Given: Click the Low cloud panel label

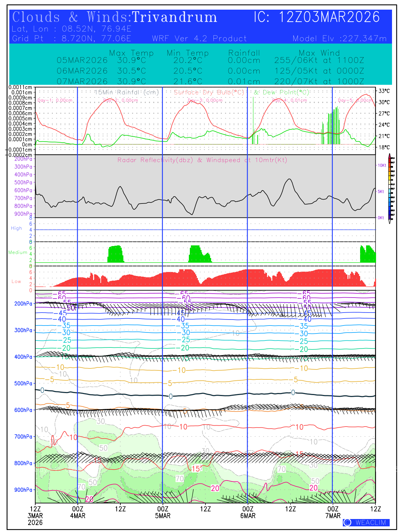Looking at the screenshot, I should point(16,281).
